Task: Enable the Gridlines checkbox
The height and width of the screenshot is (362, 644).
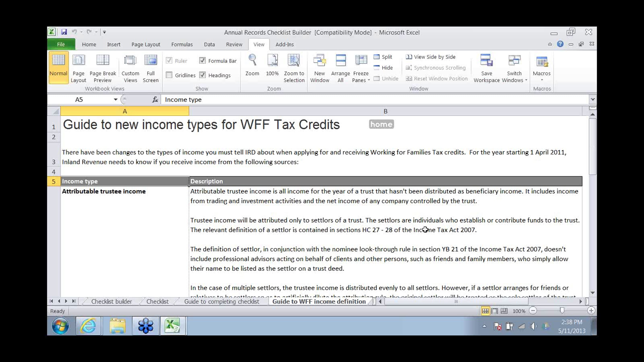Action: coord(169,75)
